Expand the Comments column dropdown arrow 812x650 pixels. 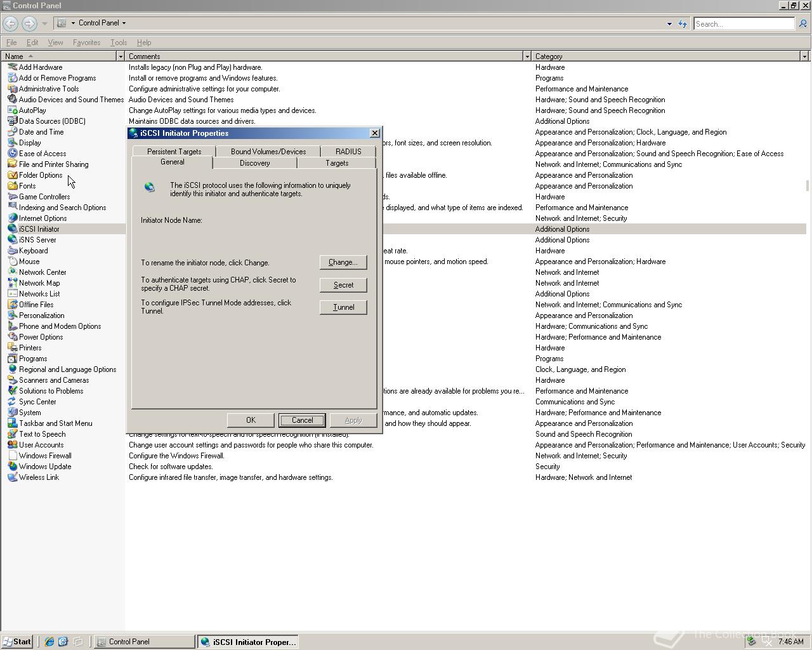tap(527, 56)
